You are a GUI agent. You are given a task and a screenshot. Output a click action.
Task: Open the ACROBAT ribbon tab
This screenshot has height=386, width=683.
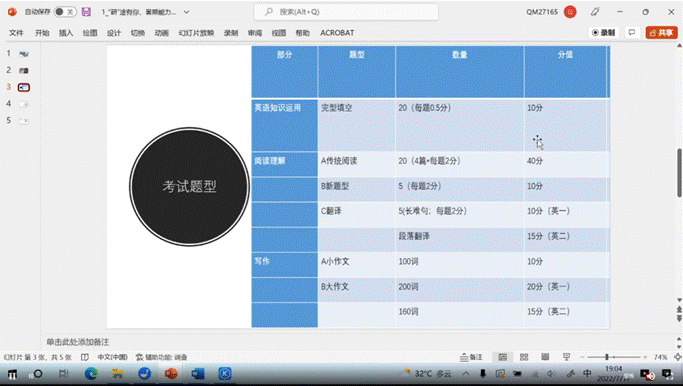[x=337, y=33]
